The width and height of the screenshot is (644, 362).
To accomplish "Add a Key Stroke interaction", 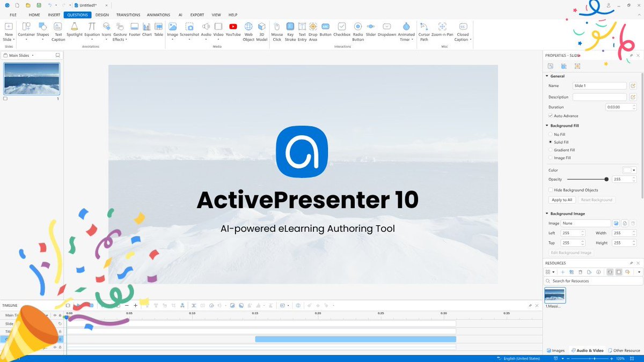I will pyautogui.click(x=290, y=32).
